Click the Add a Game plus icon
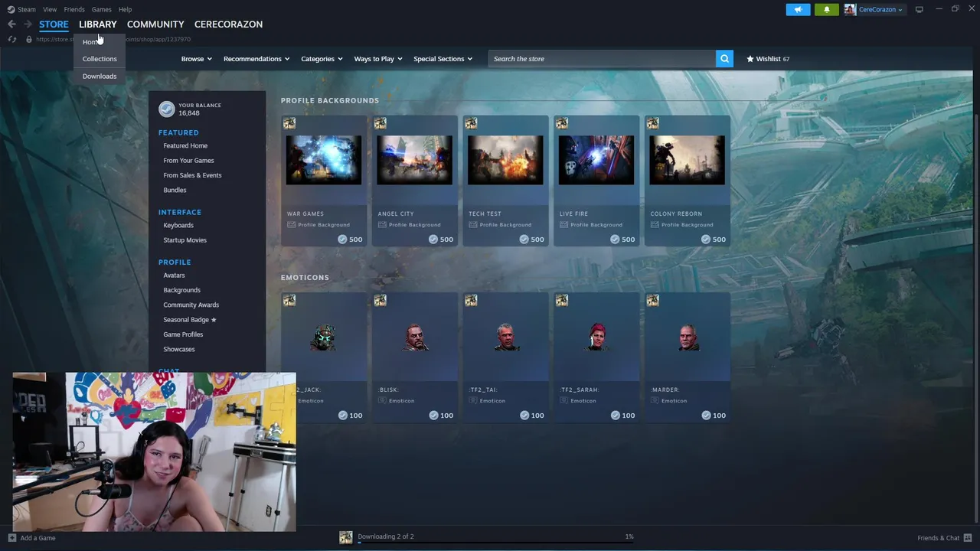The image size is (980, 551). tap(11, 538)
